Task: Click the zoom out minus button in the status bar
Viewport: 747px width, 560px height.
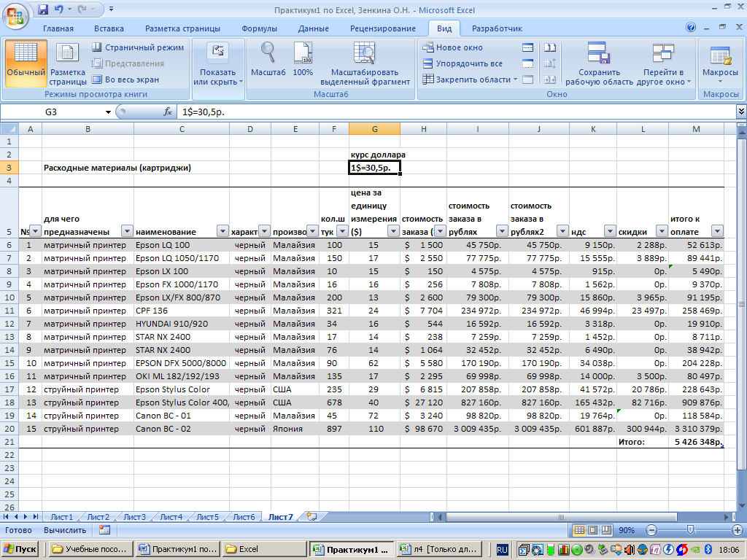Action: (x=651, y=530)
